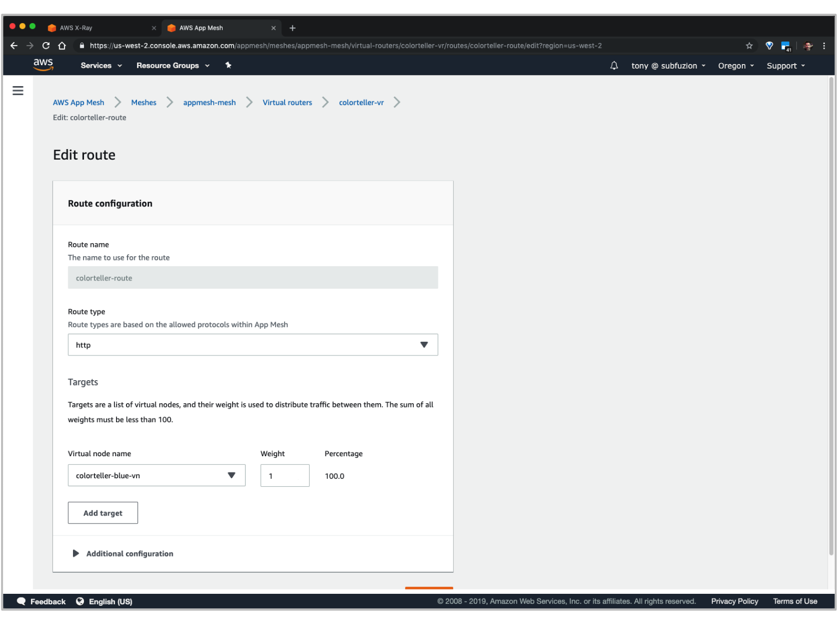
Task: Open the extension with 41 badge
Action: click(786, 46)
